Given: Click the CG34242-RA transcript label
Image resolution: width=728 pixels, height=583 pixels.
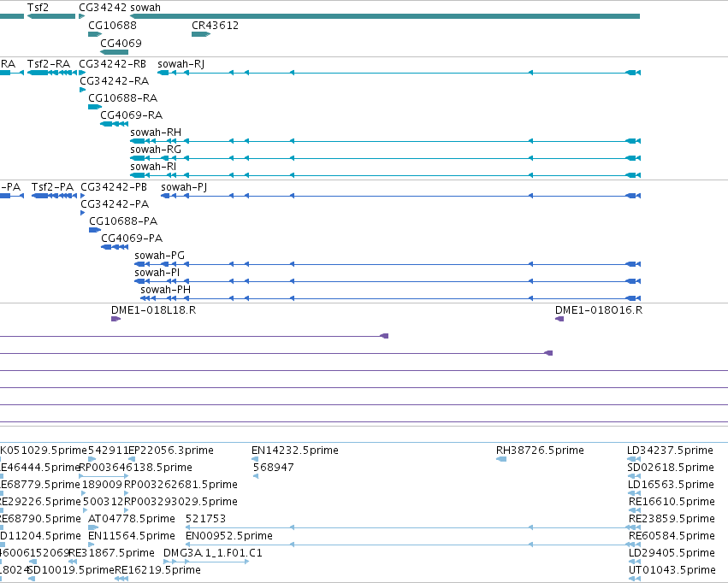Looking at the screenshot, I should point(115,80).
